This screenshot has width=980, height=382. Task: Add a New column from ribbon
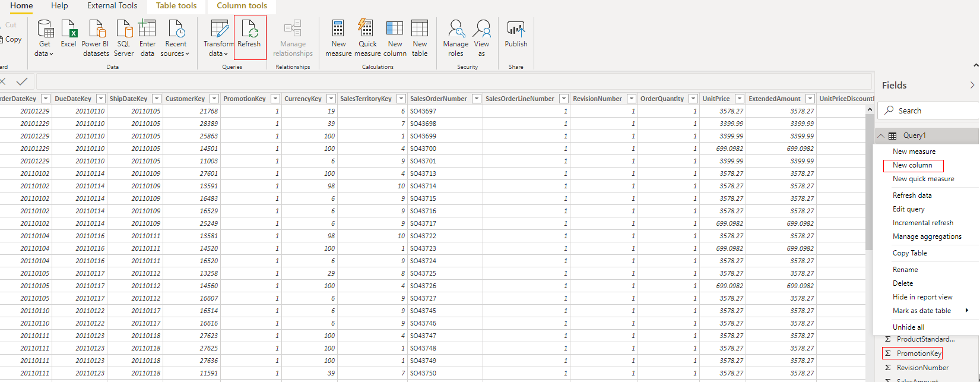coord(395,38)
